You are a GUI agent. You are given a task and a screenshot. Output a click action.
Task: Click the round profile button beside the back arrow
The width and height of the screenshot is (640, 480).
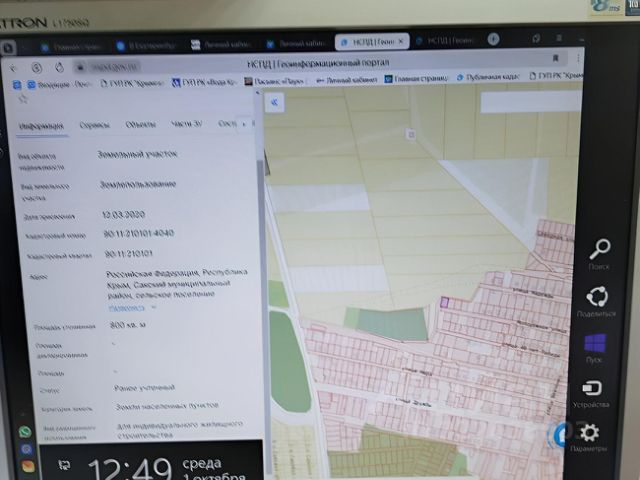(37, 68)
